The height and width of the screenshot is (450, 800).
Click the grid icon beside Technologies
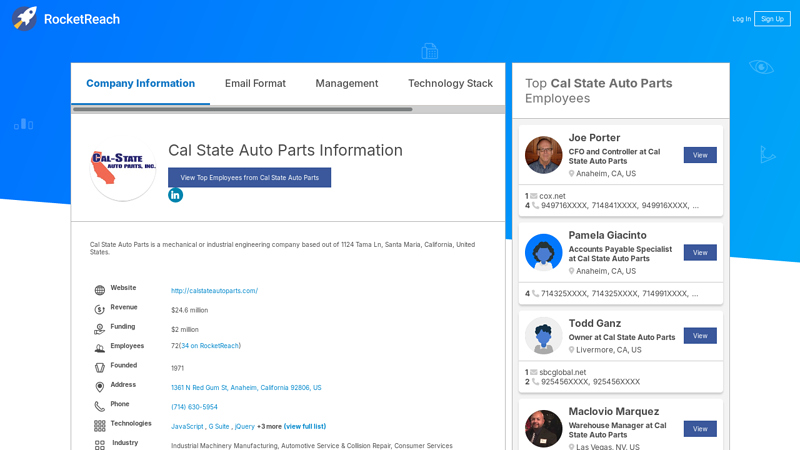click(x=99, y=426)
